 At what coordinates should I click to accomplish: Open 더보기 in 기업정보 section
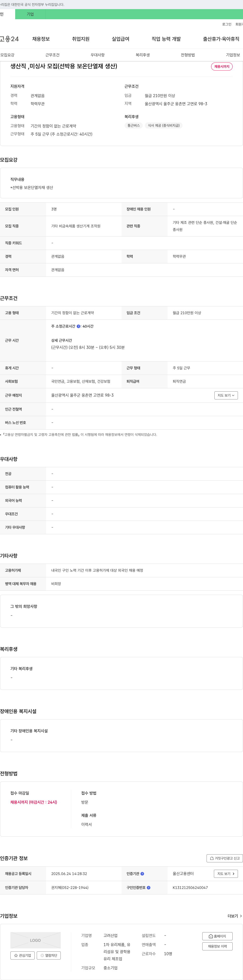click(235, 916)
